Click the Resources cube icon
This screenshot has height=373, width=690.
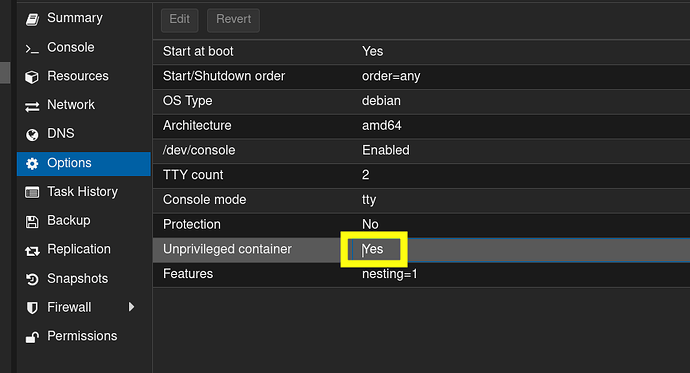pyautogui.click(x=32, y=77)
